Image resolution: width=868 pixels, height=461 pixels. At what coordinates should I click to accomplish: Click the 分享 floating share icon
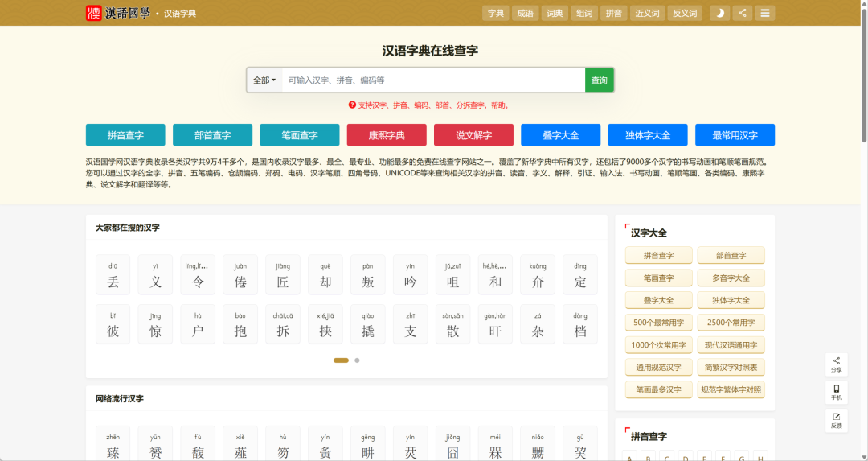click(x=836, y=364)
